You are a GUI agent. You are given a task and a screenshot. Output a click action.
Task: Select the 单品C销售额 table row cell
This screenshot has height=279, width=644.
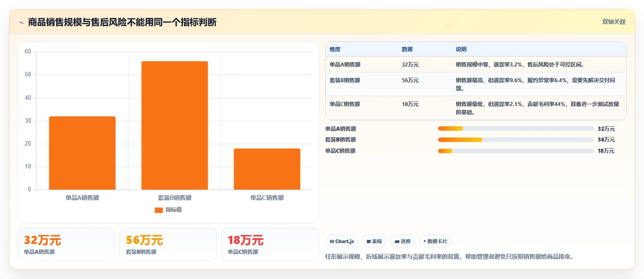coord(345,104)
